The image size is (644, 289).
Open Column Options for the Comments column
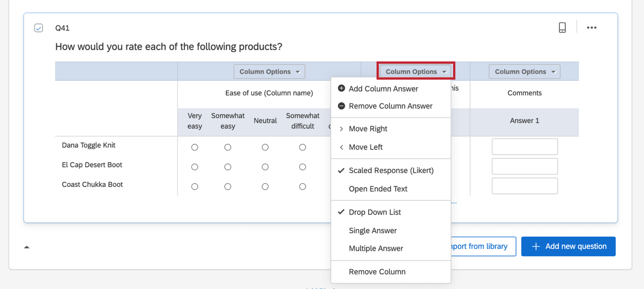pos(524,72)
